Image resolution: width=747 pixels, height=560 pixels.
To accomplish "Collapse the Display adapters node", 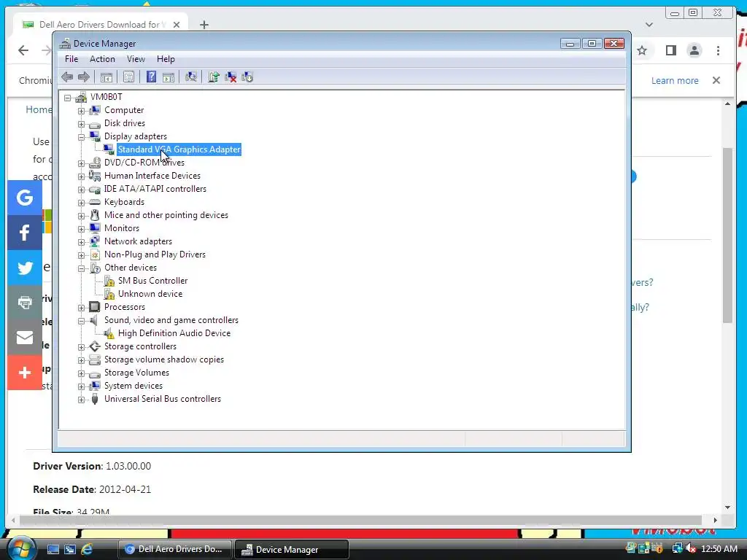I will click(x=82, y=137).
